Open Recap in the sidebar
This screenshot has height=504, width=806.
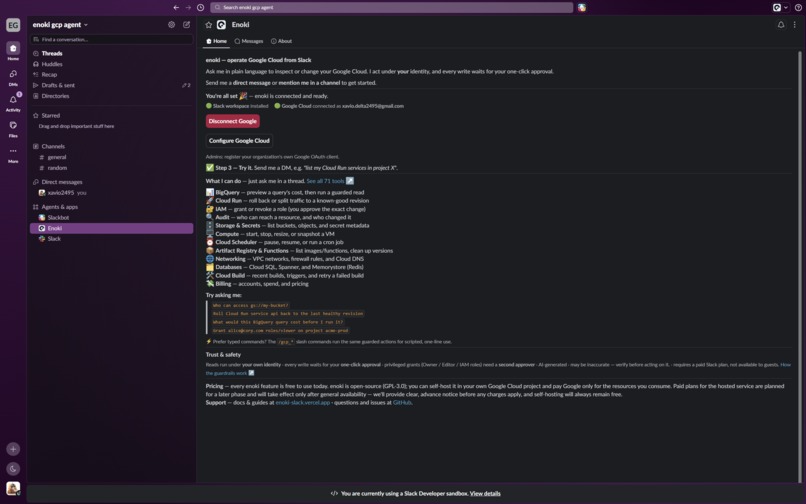pos(112,75)
